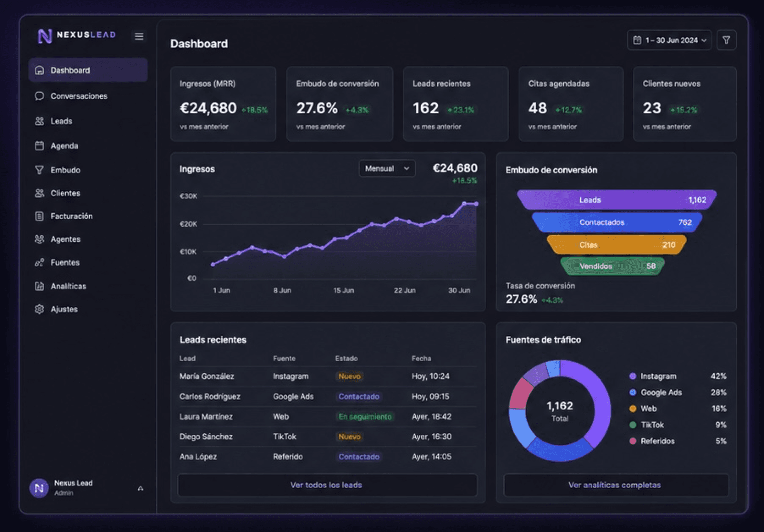Click the Agenda calendar icon in sidebar
This screenshot has height=532, width=764.
click(x=39, y=146)
